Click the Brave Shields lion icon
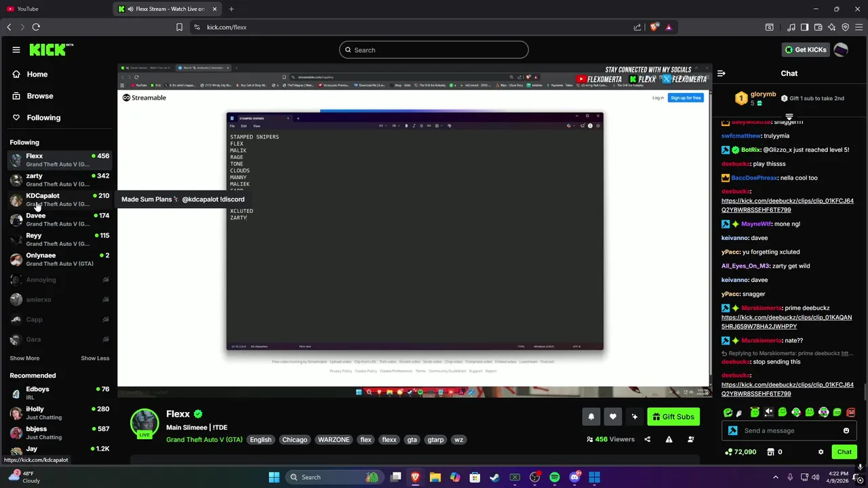The width and height of the screenshot is (868, 488). click(654, 27)
